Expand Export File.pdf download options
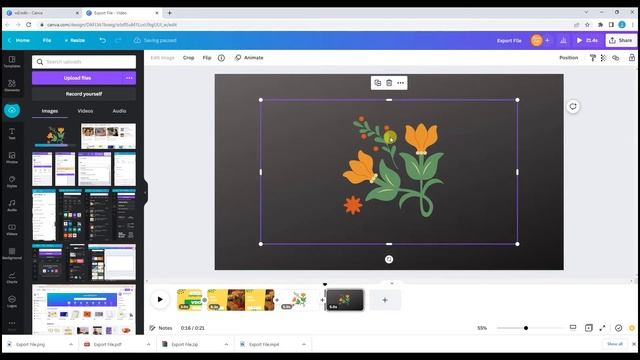Screen dimensions: 640x360 (x=148, y=344)
